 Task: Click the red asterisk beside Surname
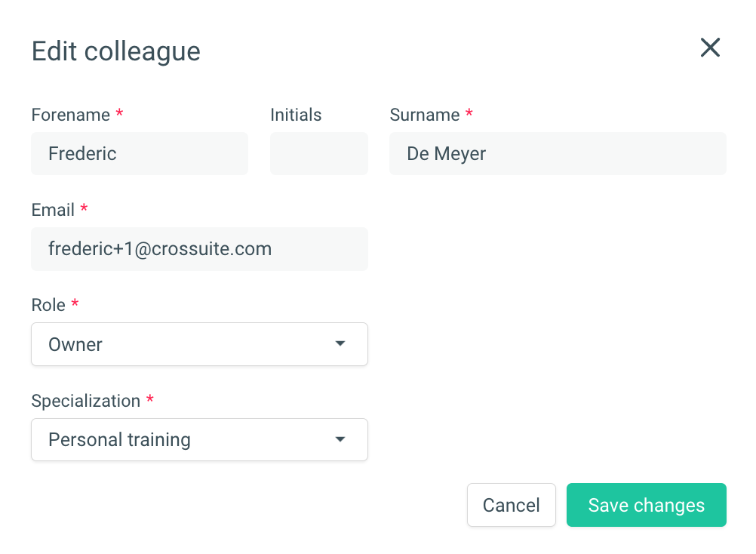[x=469, y=112]
